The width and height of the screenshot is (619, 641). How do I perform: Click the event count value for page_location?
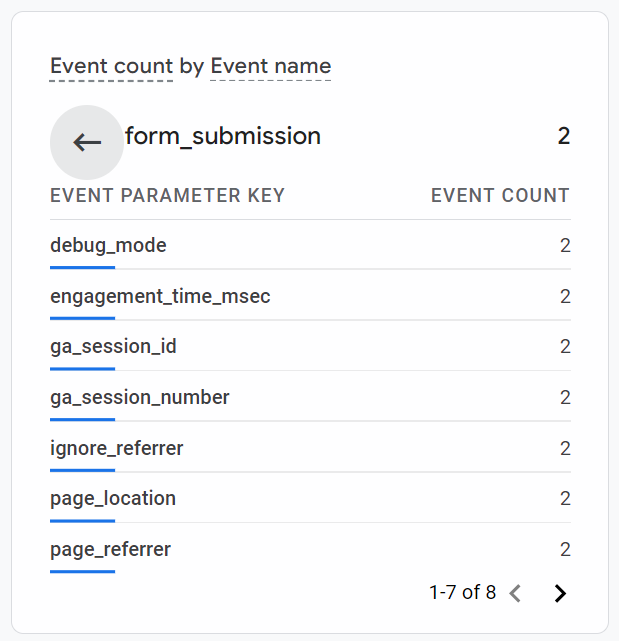[565, 499]
